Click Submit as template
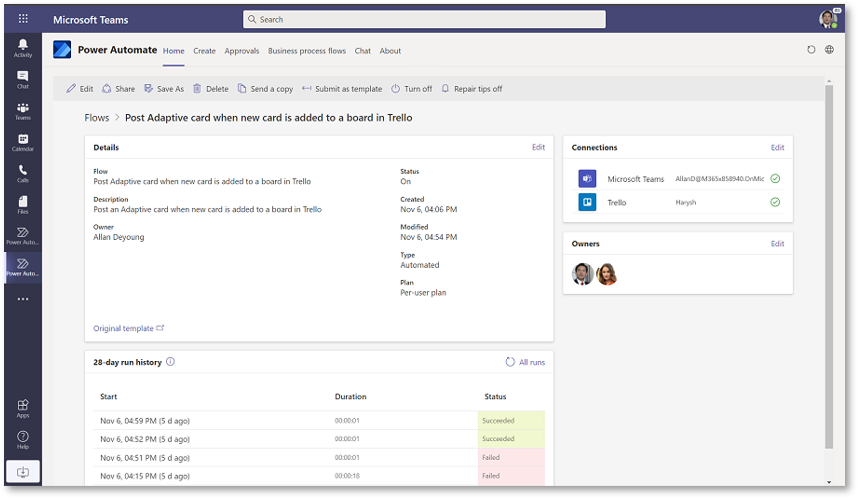 point(342,89)
